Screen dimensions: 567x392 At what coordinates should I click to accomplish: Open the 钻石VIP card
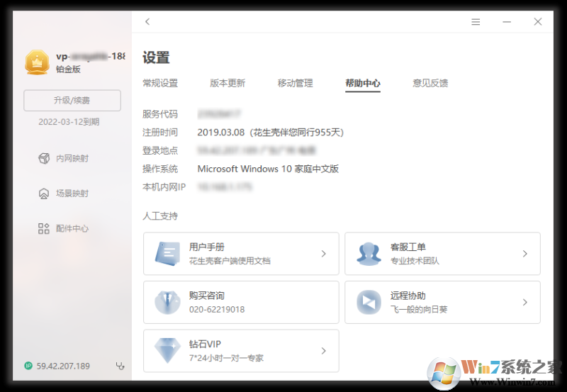tap(241, 350)
